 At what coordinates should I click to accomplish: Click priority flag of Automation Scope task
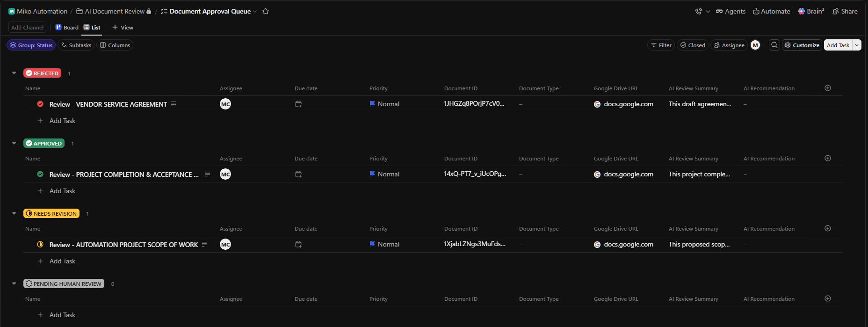click(x=372, y=244)
